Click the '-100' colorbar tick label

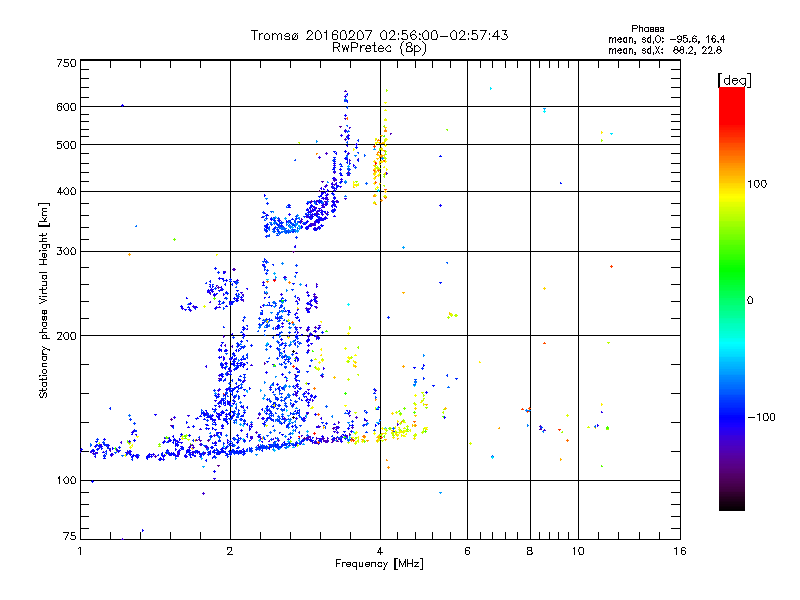[x=761, y=417]
